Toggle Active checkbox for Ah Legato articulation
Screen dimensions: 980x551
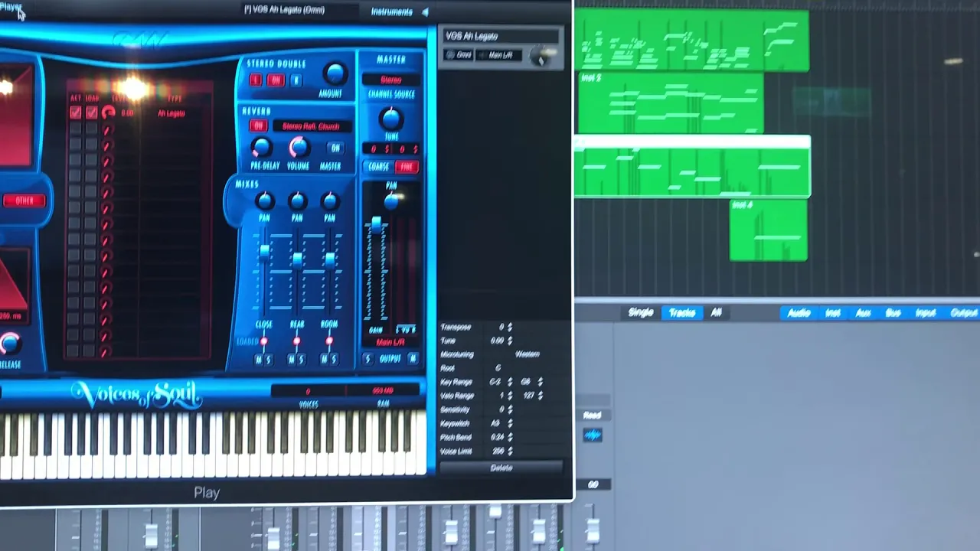point(76,112)
